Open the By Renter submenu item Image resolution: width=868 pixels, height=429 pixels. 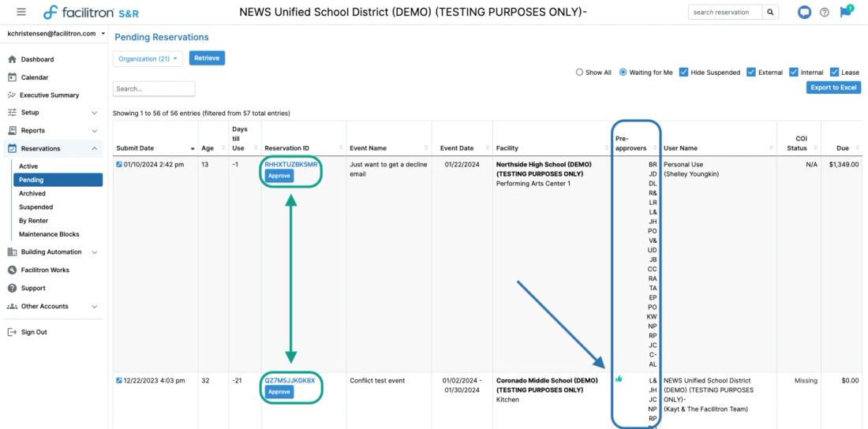[33, 220]
